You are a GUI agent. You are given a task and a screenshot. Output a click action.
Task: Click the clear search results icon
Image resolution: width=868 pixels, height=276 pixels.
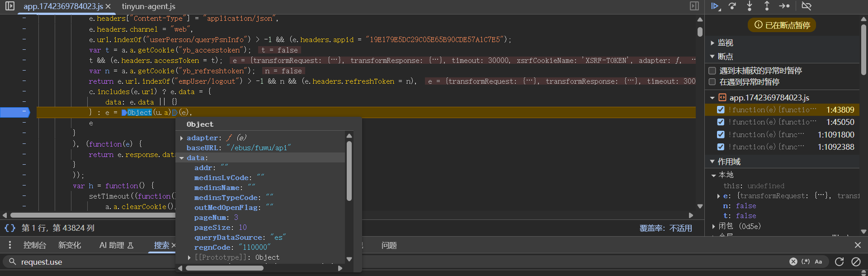tap(856, 262)
